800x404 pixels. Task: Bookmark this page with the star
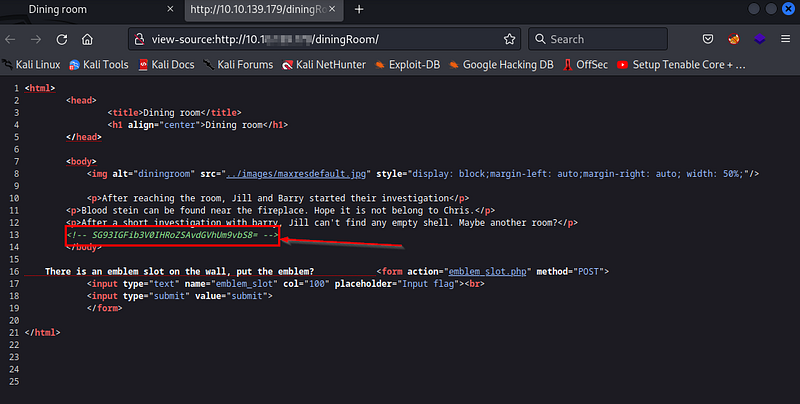[x=509, y=39]
